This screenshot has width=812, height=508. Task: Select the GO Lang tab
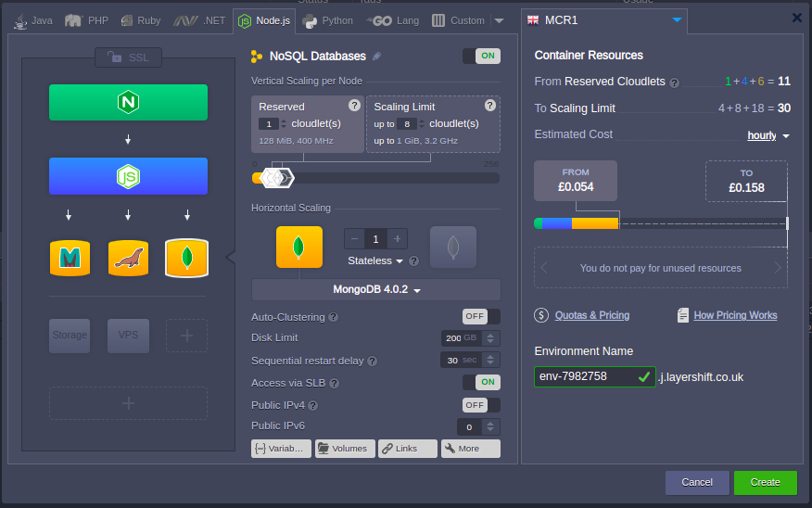(x=392, y=20)
